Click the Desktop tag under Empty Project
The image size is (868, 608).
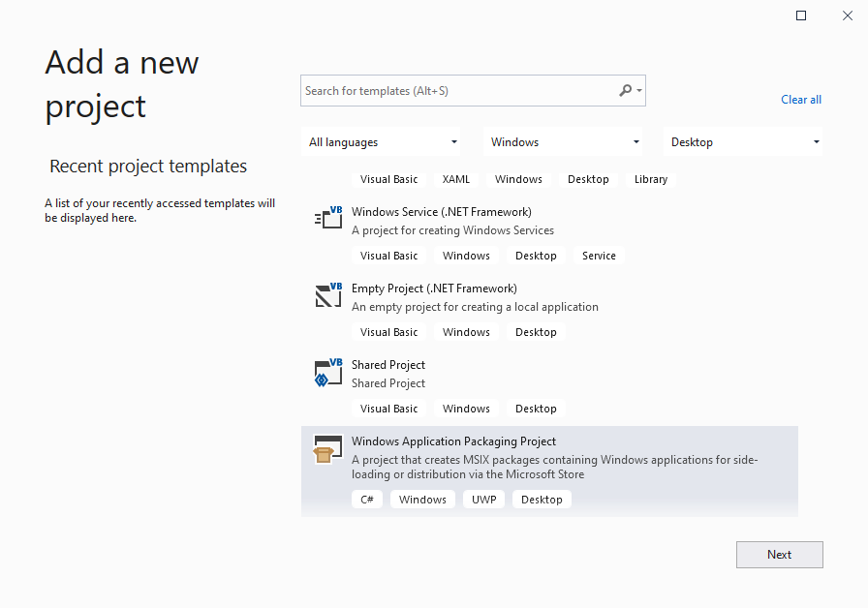click(x=536, y=332)
